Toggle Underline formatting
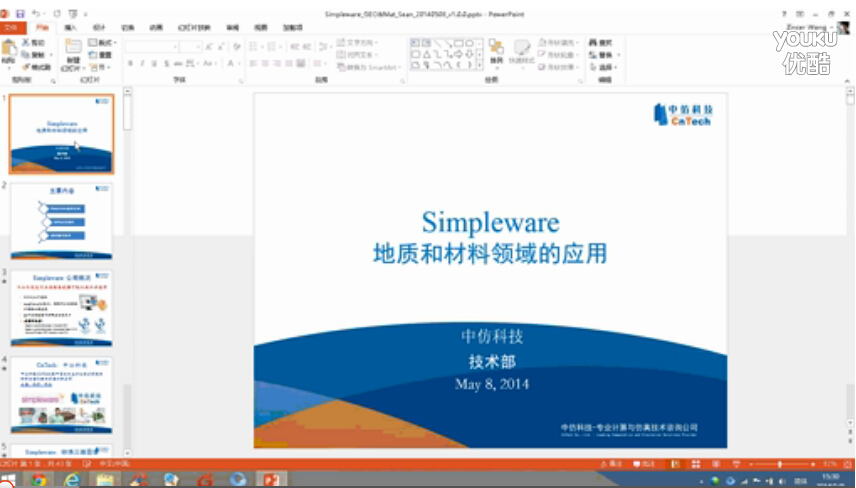This screenshot has width=856, height=488. pos(154,64)
